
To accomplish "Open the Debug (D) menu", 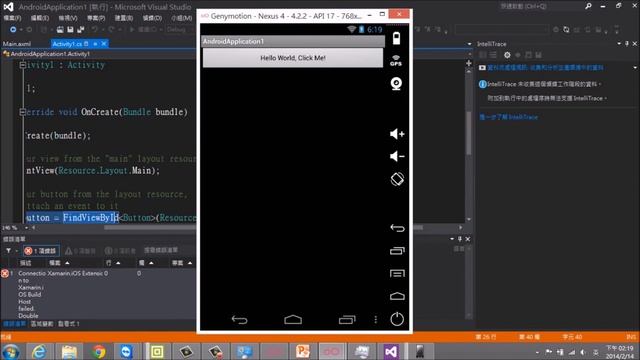I will point(152,18).
